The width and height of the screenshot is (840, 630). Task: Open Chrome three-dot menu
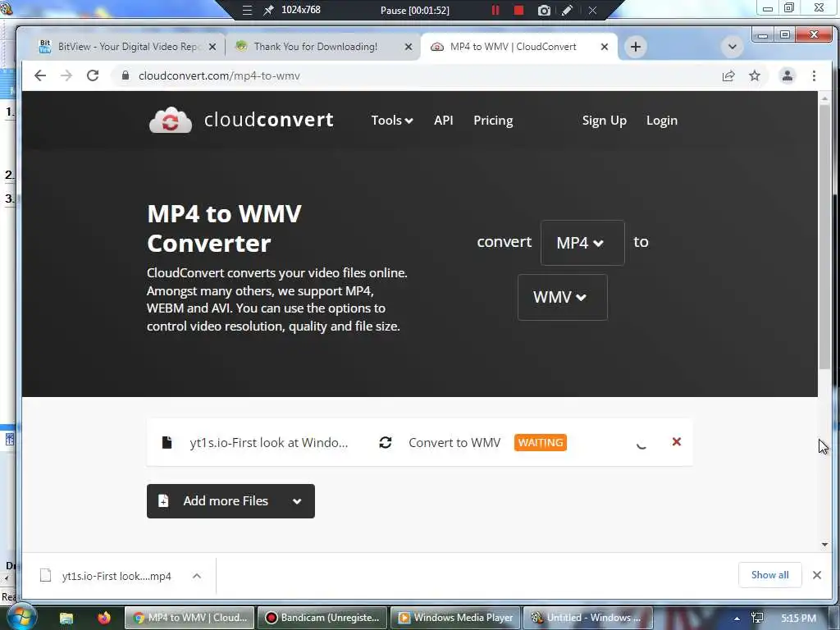click(814, 75)
